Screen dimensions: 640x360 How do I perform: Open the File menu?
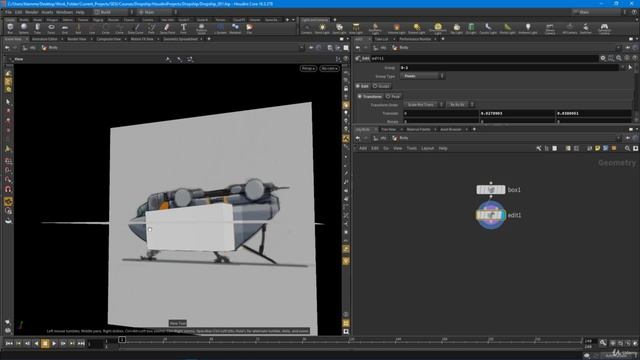tap(9, 12)
